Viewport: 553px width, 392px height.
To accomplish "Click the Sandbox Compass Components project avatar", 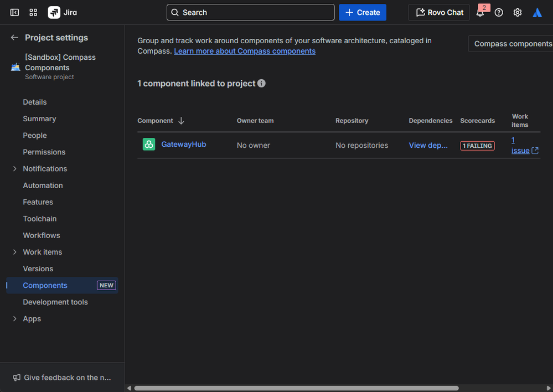I will (x=15, y=66).
